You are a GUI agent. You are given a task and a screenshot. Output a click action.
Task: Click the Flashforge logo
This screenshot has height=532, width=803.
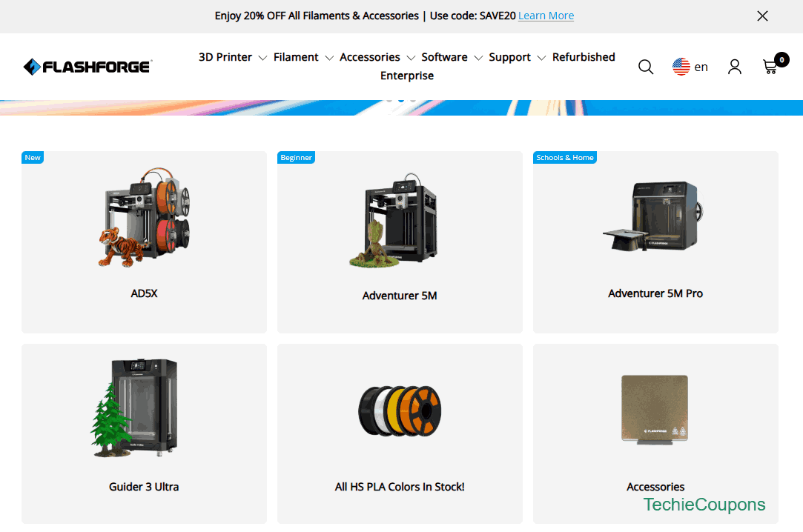[87, 67]
